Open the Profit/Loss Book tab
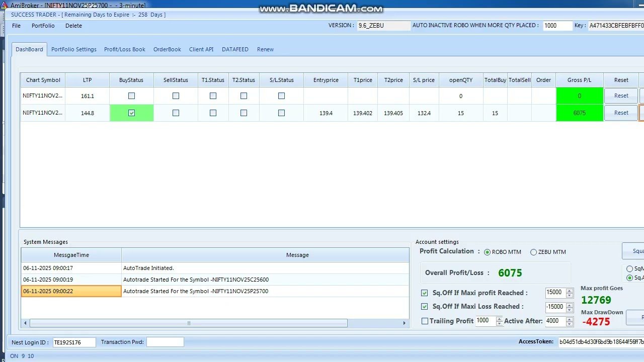 click(x=124, y=49)
